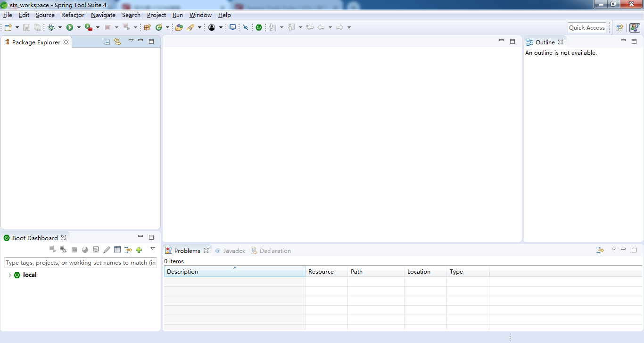This screenshot has width=644, height=343.
Task: Click the Quick Access button
Action: [586, 27]
